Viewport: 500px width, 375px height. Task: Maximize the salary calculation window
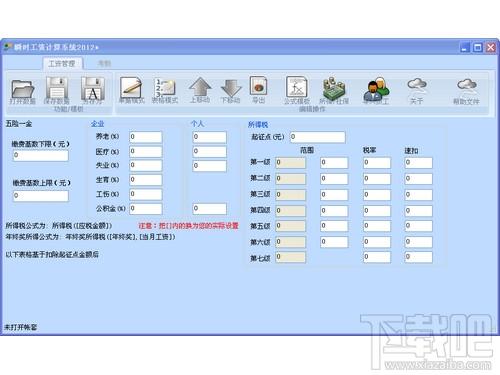[478, 47]
